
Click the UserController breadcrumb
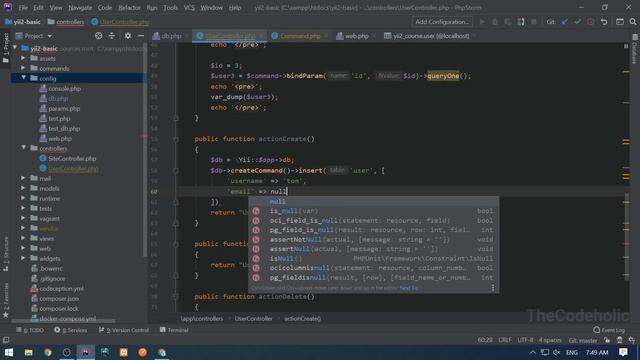click(x=253, y=319)
